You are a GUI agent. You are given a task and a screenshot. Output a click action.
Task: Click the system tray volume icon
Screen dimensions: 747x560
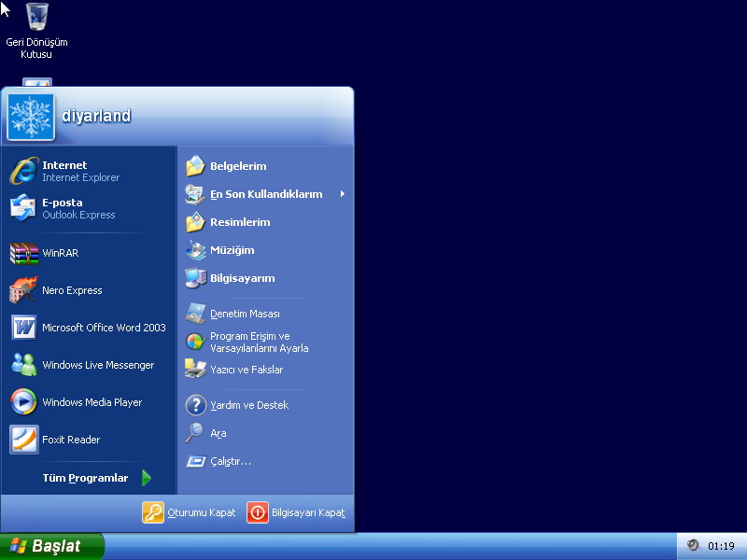[x=693, y=545]
